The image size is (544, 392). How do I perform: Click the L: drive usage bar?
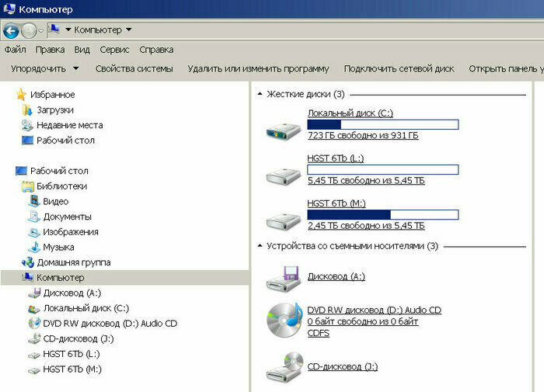click(x=383, y=169)
